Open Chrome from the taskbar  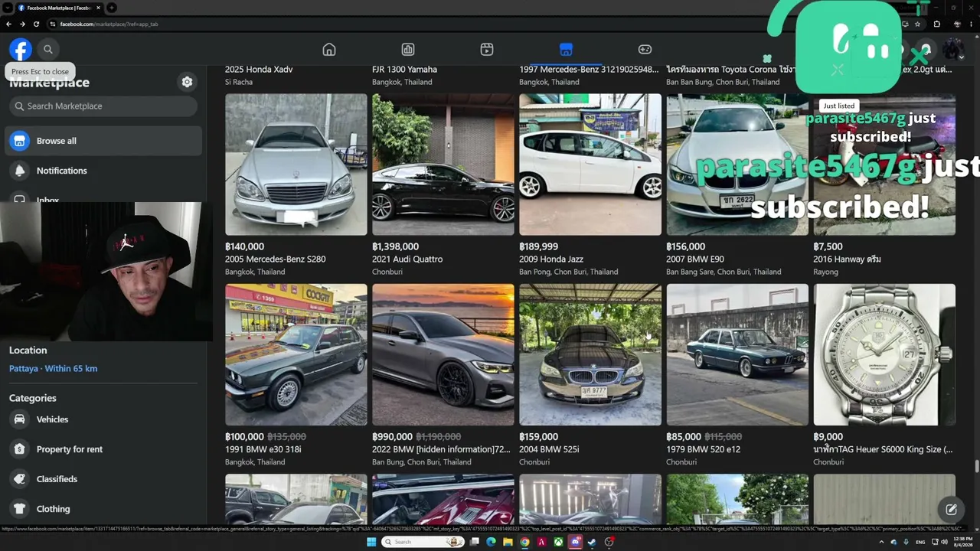(x=524, y=542)
